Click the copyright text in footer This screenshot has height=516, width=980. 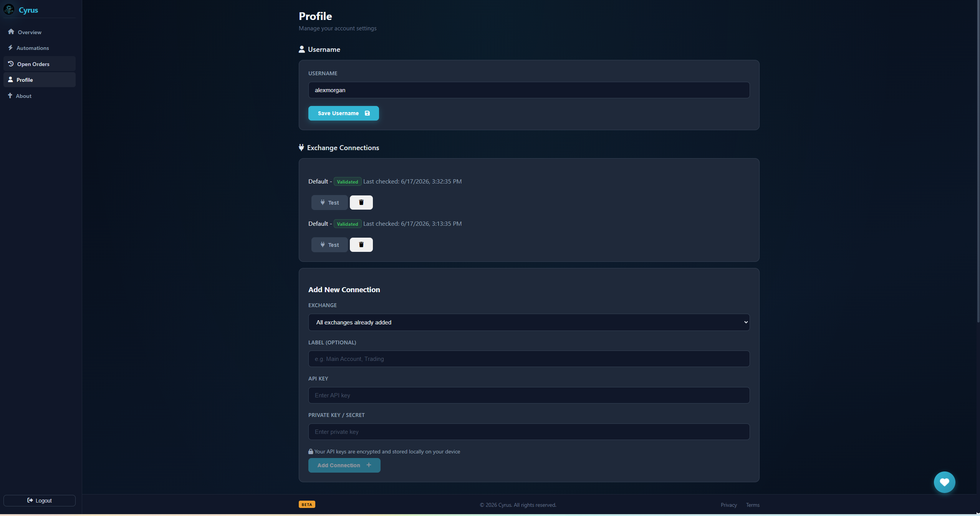tap(518, 505)
